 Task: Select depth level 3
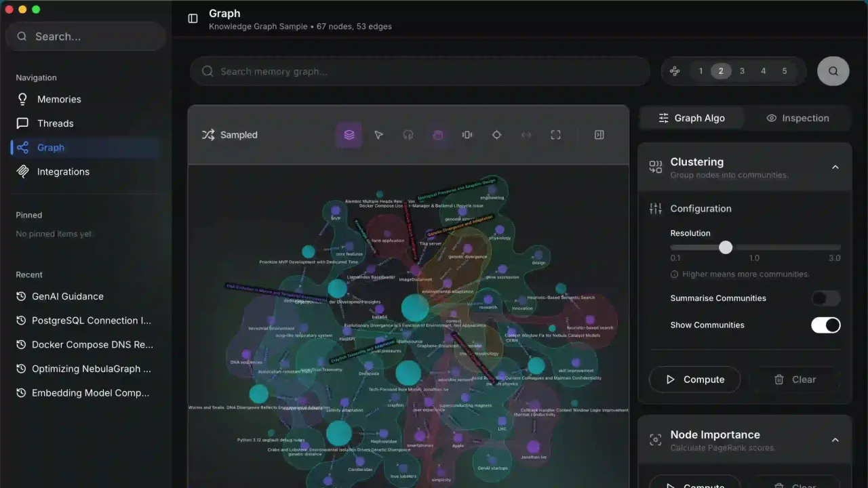coord(743,71)
